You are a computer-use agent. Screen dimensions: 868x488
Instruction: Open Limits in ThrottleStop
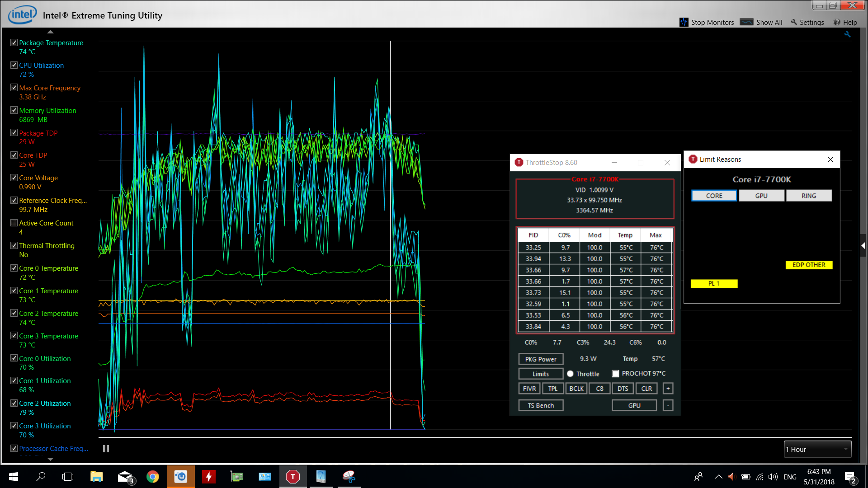[541, 374]
